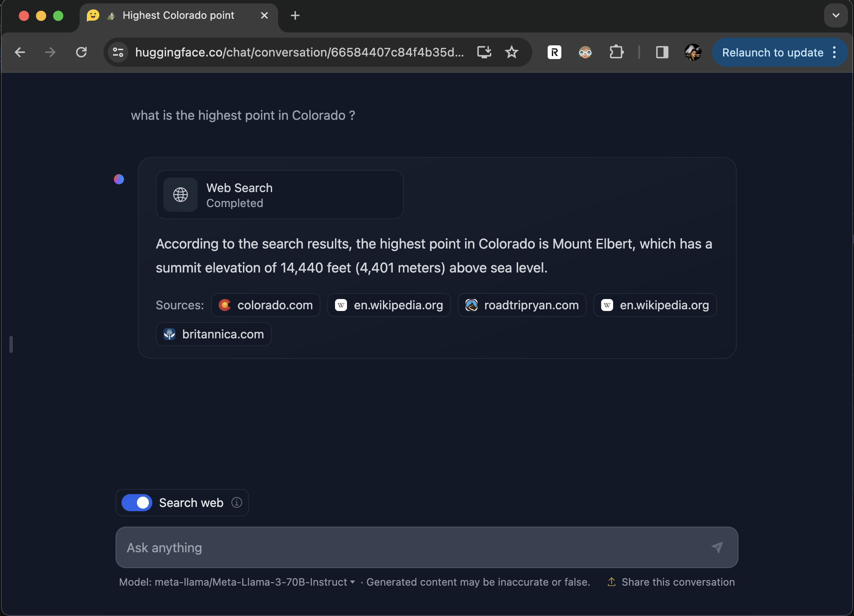Viewport: 854px width, 616px height.
Task: Bookmark the page with the star icon
Action: coord(512,52)
